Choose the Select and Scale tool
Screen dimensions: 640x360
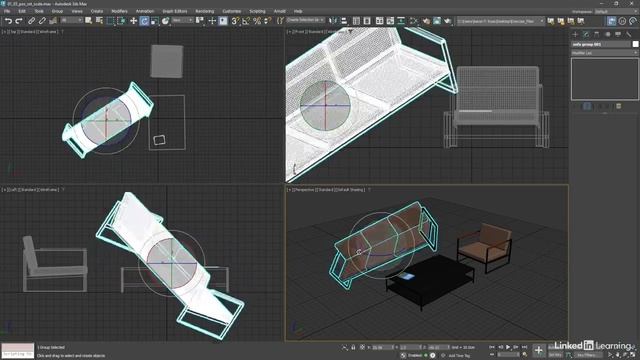coord(155,21)
